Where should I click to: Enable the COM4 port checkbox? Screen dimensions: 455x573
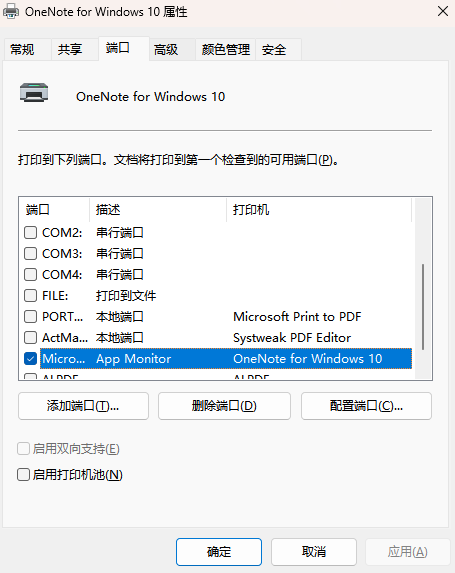[30, 274]
